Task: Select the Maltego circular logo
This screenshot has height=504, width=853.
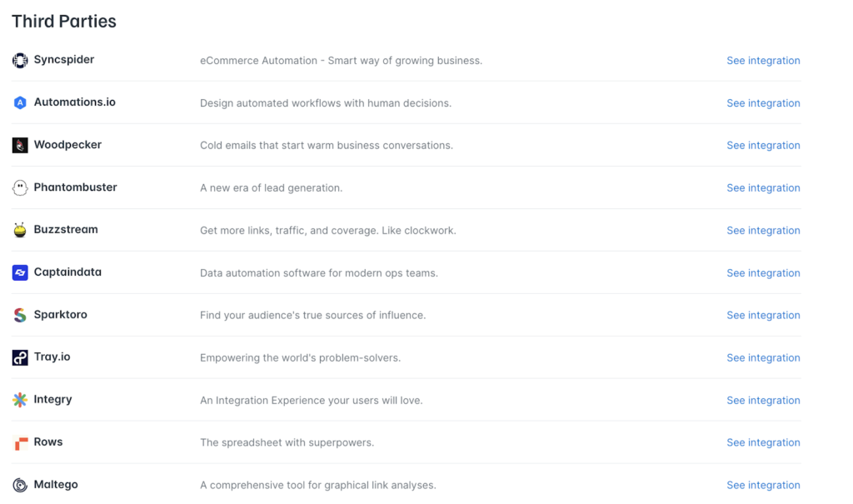Action: tap(18, 485)
